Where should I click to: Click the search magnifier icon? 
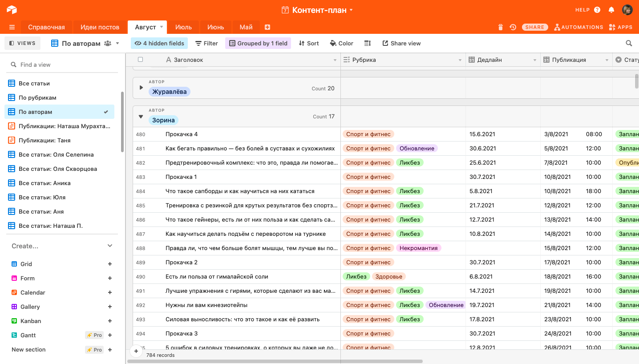point(629,43)
